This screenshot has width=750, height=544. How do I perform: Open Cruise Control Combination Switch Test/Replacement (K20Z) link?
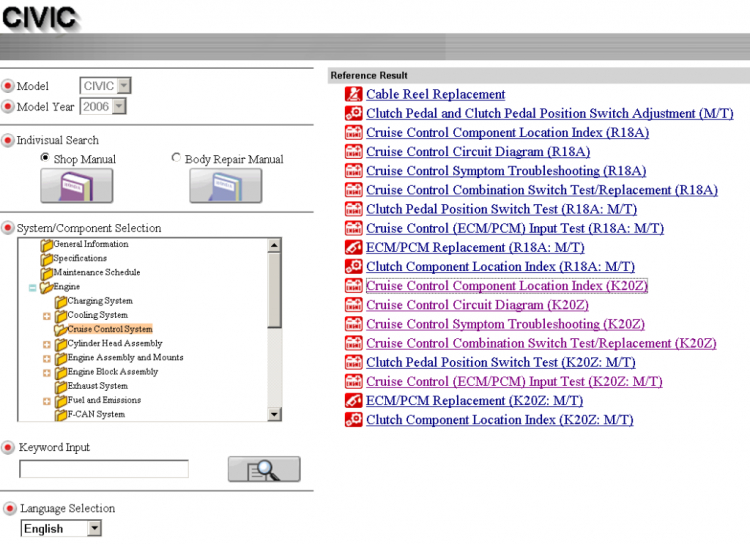tap(541, 343)
